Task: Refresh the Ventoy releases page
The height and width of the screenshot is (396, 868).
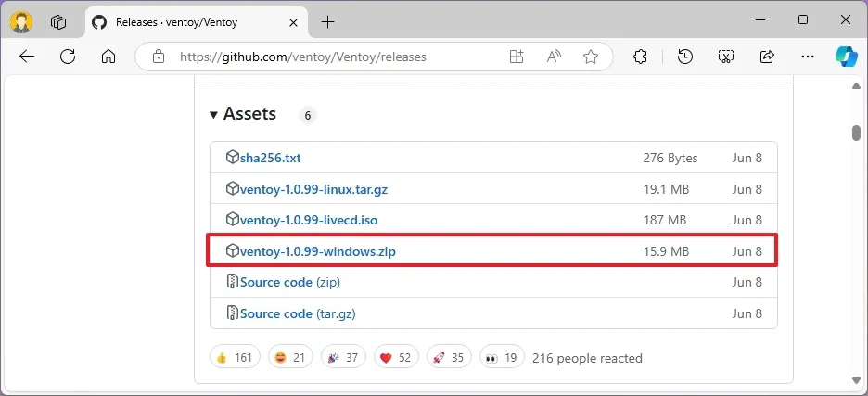Action: [68, 57]
